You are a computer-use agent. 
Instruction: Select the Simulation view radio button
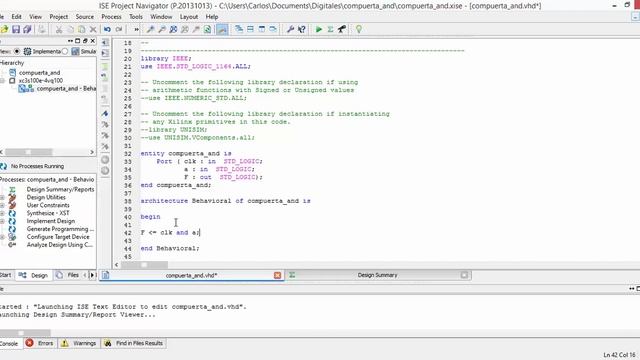[x=65, y=51]
